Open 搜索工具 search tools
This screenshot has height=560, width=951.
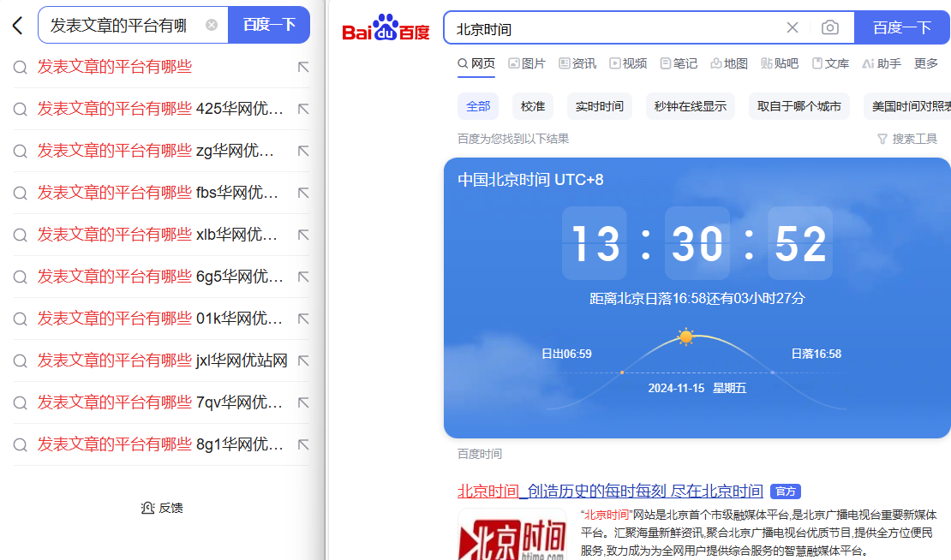pos(907,139)
